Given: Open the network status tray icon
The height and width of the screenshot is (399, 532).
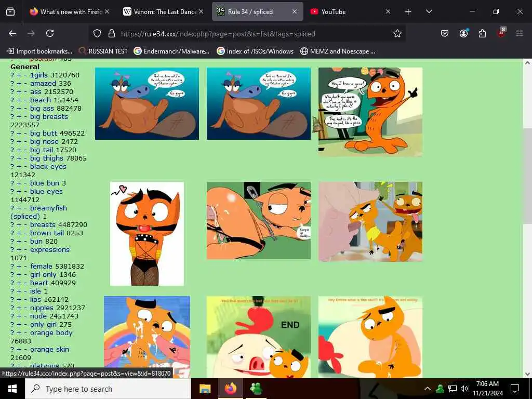Looking at the screenshot, I should coord(453,389).
